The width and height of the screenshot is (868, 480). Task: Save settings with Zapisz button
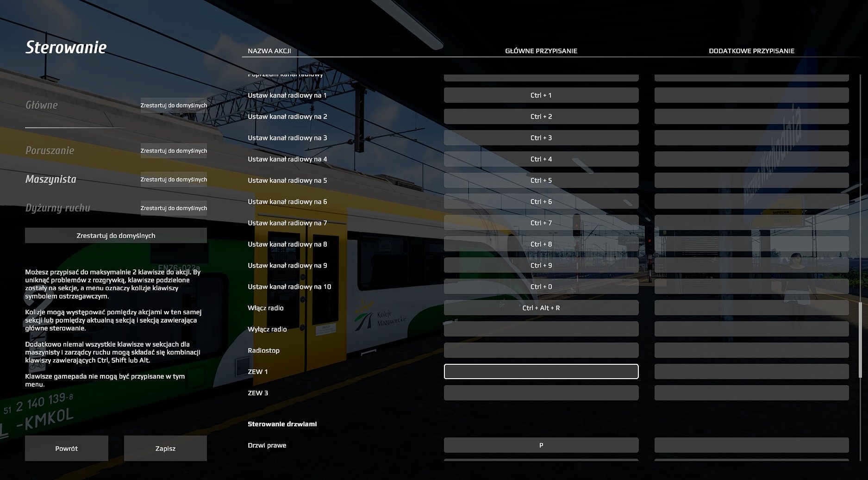(165, 448)
